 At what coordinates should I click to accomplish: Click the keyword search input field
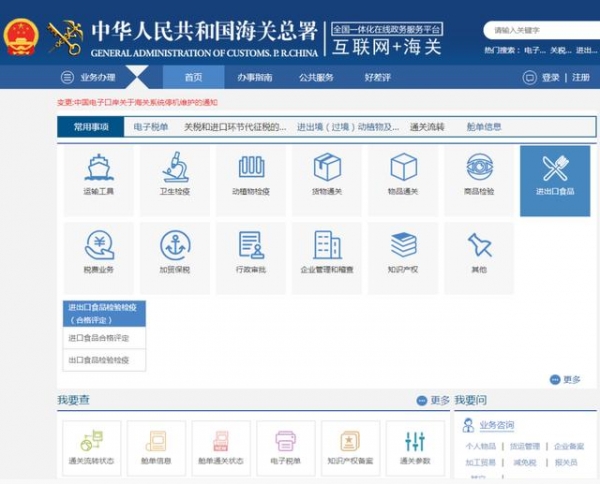point(533,31)
